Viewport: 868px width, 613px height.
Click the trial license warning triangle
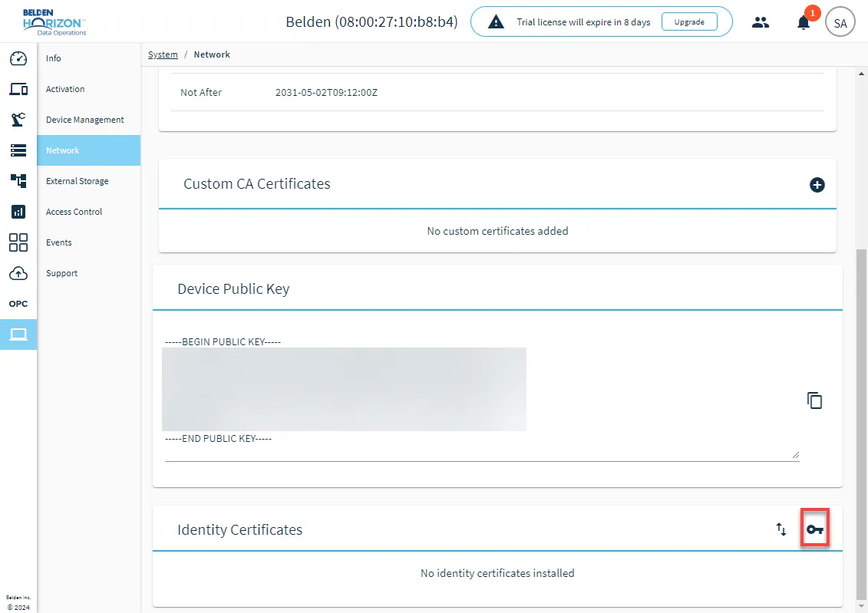496,22
